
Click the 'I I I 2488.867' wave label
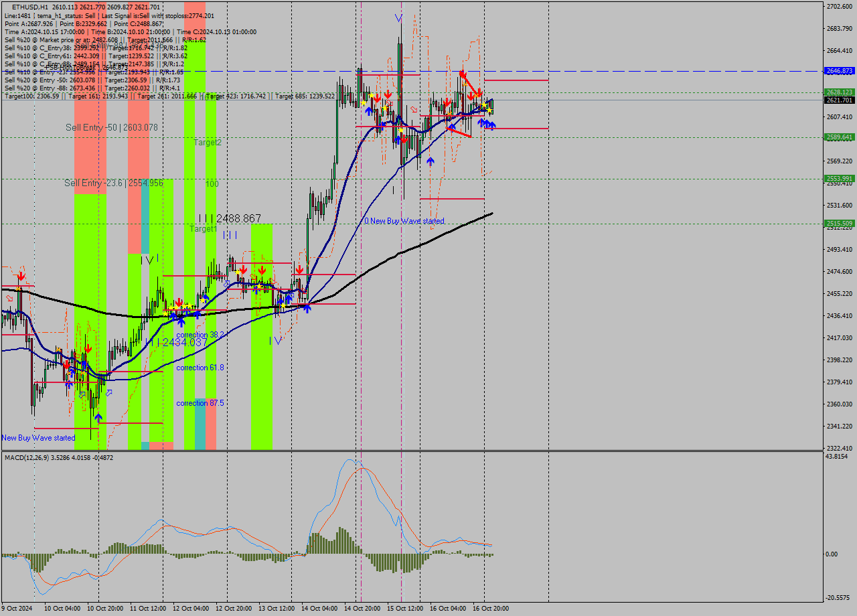230,218
